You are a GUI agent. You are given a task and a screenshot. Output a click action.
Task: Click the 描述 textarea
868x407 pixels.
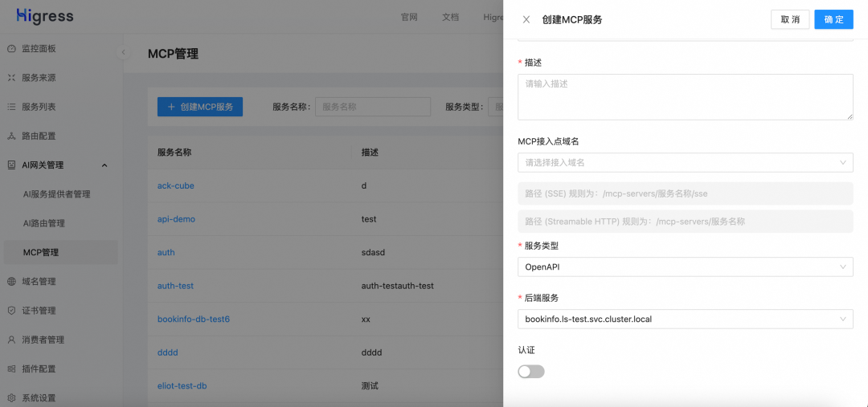pos(686,97)
